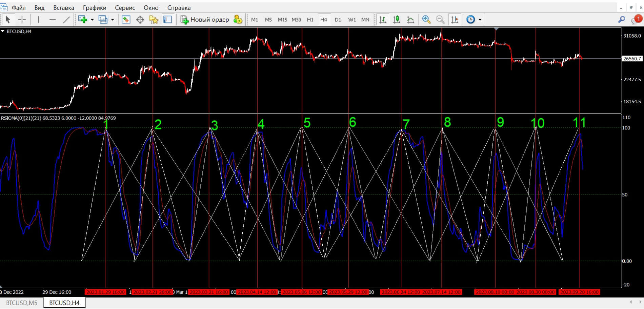Toggle chart shift from right edge
Image resolution: width=644 pixels, height=309 pixels.
tap(455, 20)
